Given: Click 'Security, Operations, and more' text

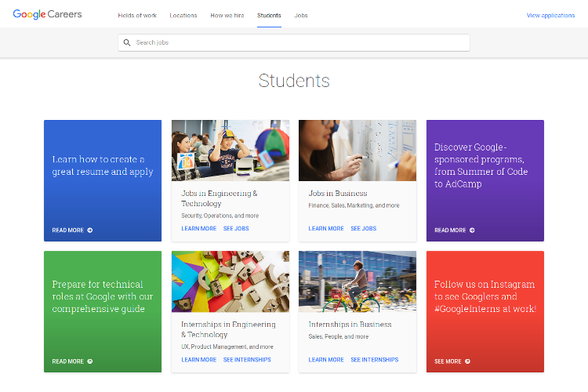Looking at the screenshot, I should tap(220, 216).
